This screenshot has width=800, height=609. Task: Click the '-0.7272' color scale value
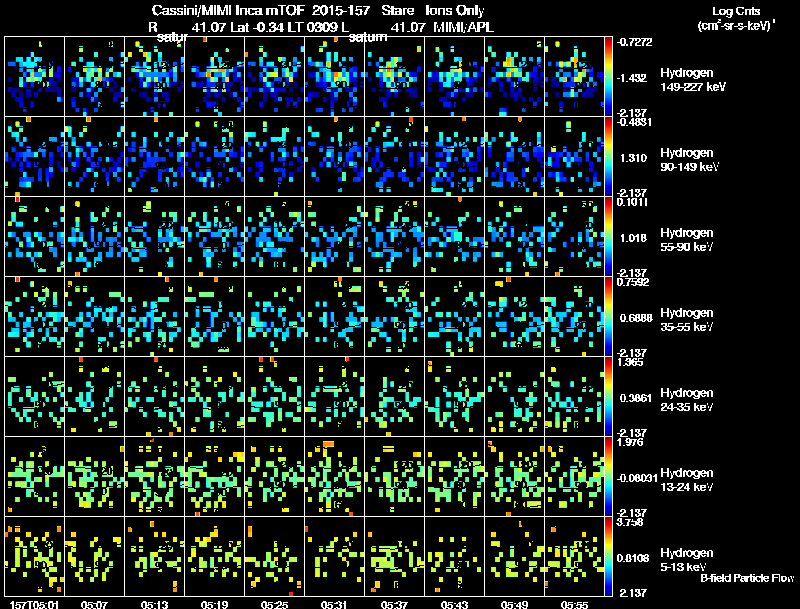634,42
